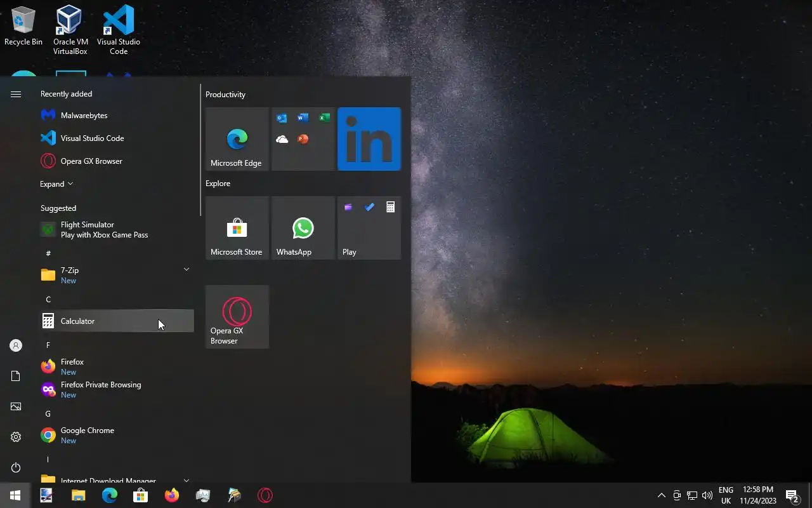The width and height of the screenshot is (812, 508).
Task: Open the Office apps folder tile
Action: point(303,139)
